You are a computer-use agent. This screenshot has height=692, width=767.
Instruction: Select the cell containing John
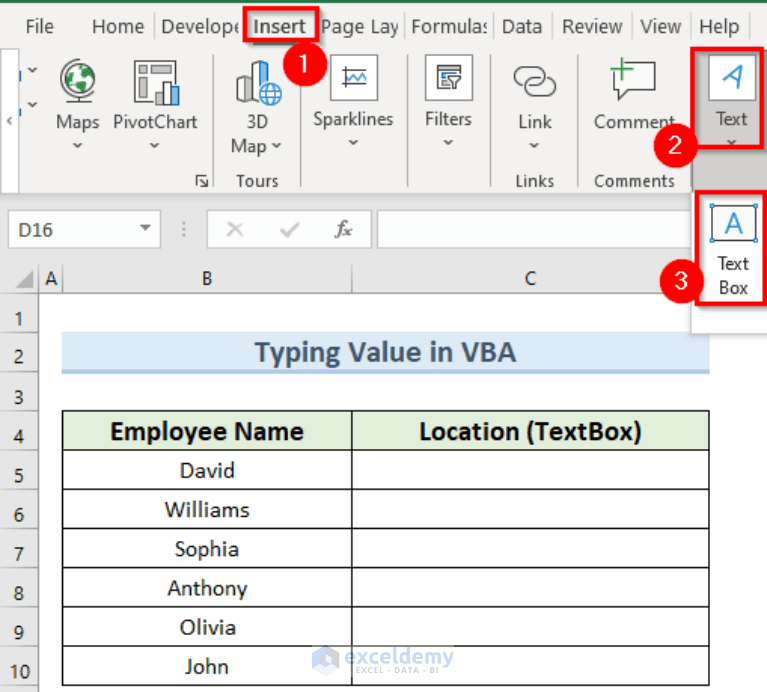click(207, 666)
